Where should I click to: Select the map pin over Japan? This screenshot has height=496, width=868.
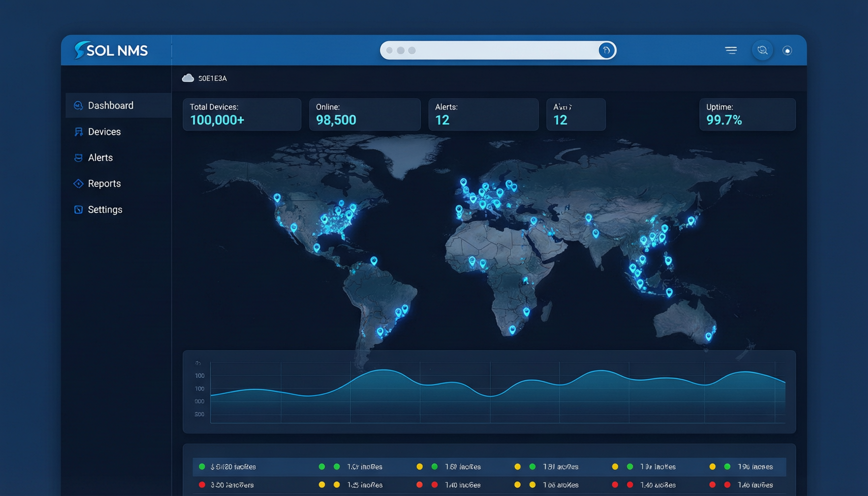click(x=691, y=221)
